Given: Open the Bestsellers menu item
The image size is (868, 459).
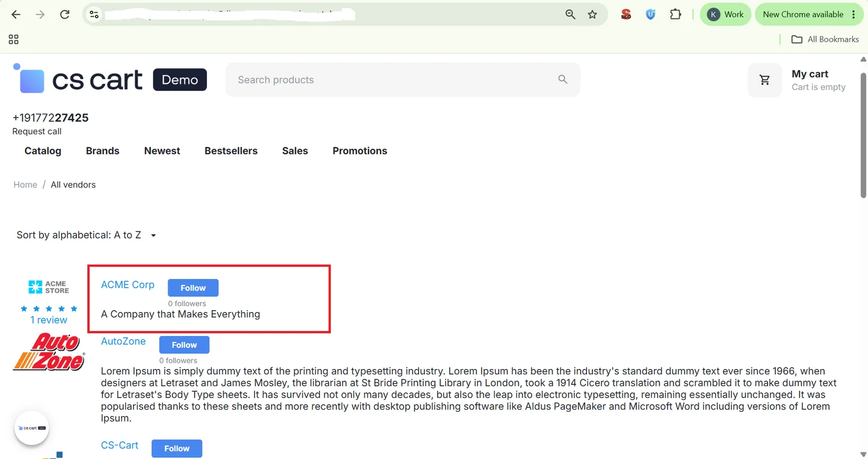Looking at the screenshot, I should coord(231,151).
